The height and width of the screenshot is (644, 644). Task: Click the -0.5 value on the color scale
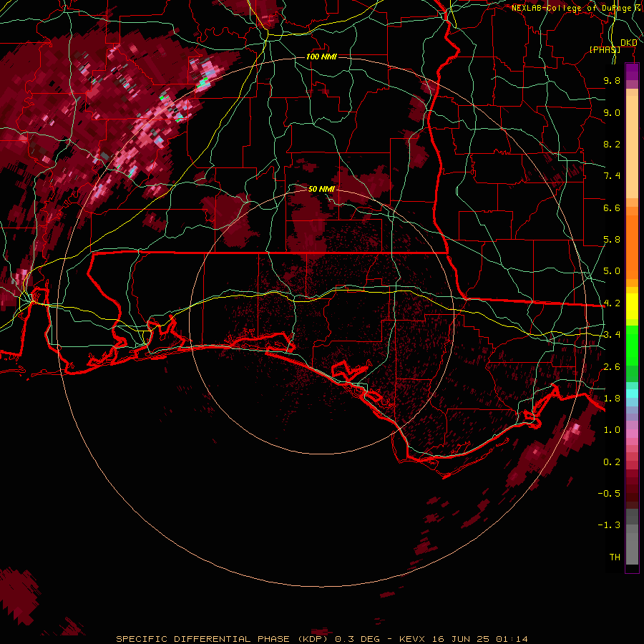609,494
